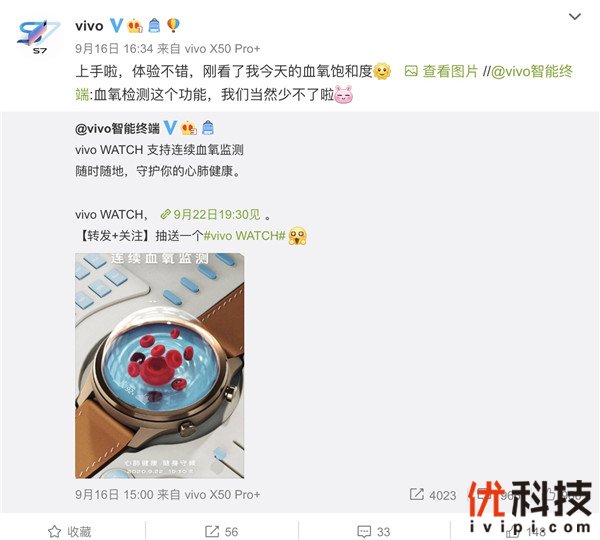Open the #vivo WATCH# hashtag topic
This screenshot has height=540, width=600.
[245, 236]
